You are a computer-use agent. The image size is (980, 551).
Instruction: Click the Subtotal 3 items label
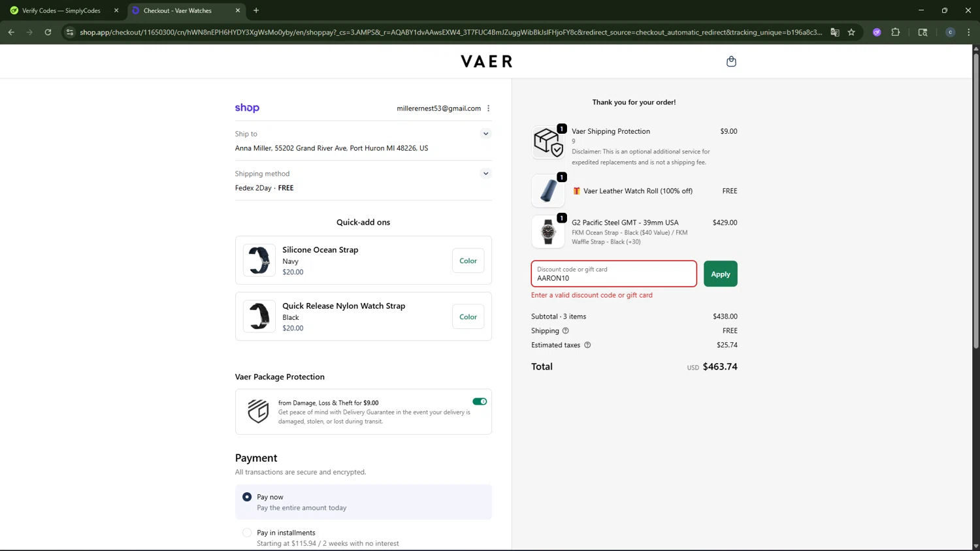tap(559, 317)
